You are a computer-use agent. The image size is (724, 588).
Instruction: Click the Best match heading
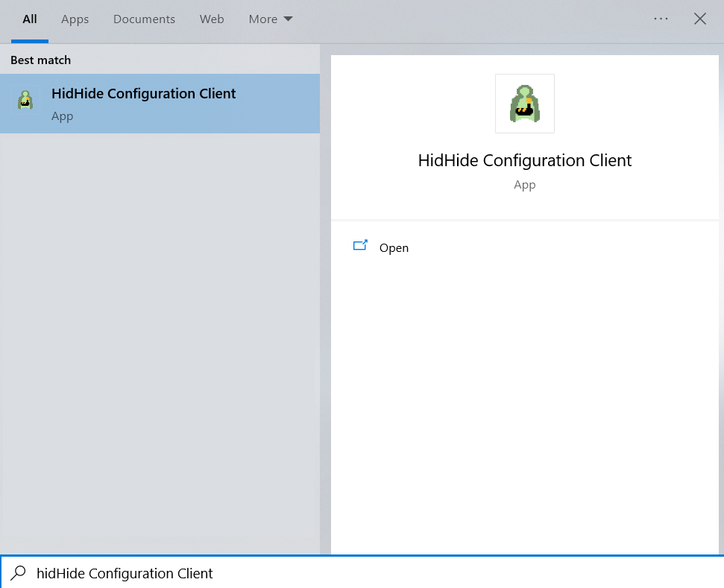pyautogui.click(x=40, y=60)
